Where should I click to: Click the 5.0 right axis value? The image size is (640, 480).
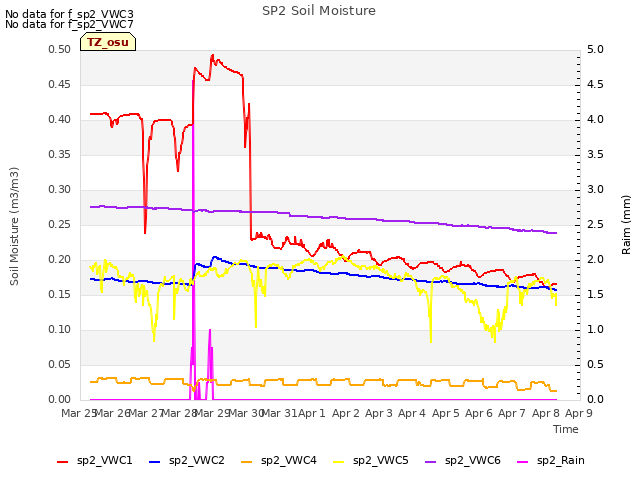tap(595, 49)
